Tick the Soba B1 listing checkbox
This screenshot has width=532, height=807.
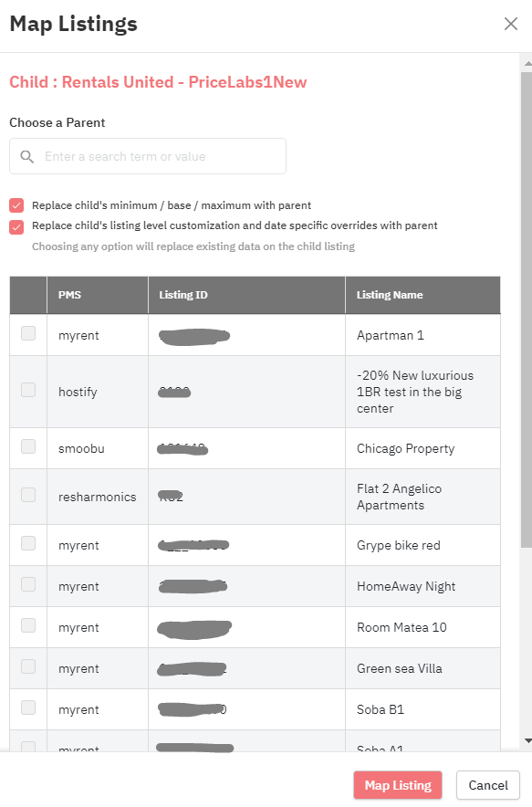pyautogui.click(x=28, y=708)
